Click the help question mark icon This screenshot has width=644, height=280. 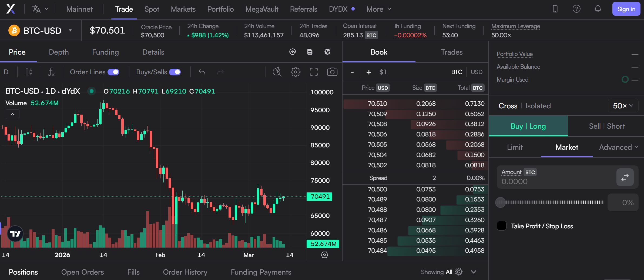point(576,9)
